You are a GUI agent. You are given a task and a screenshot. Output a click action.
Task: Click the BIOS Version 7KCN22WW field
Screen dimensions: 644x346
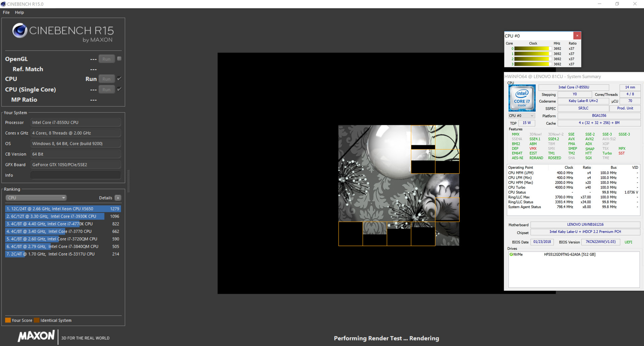600,242
